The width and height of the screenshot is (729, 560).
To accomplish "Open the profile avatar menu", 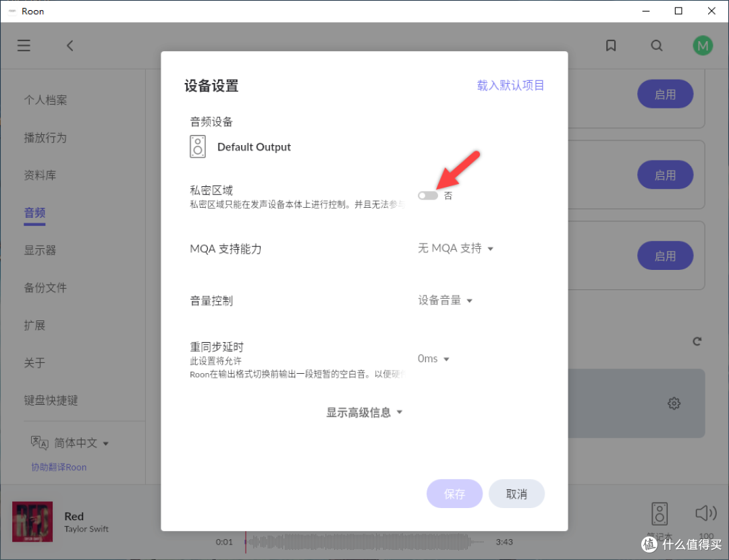I will pos(703,45).
